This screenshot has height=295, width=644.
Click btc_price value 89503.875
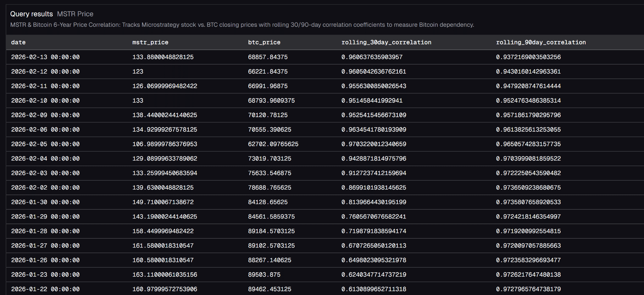point(264,274)
